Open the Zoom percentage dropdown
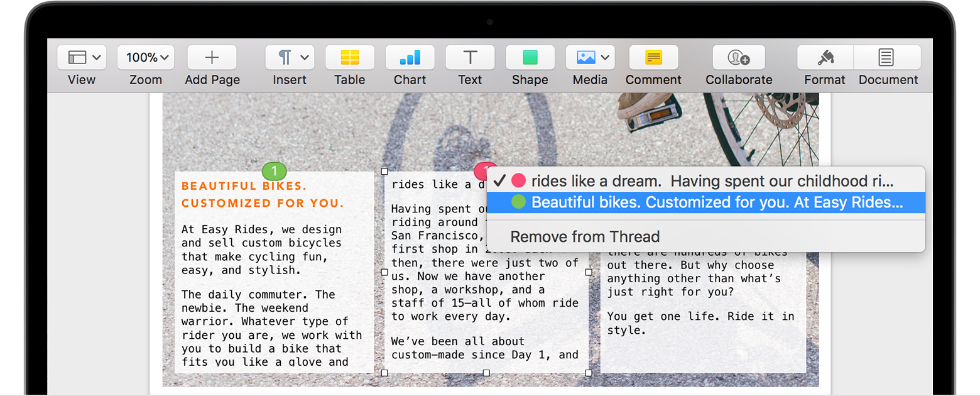 click(145, 57)
